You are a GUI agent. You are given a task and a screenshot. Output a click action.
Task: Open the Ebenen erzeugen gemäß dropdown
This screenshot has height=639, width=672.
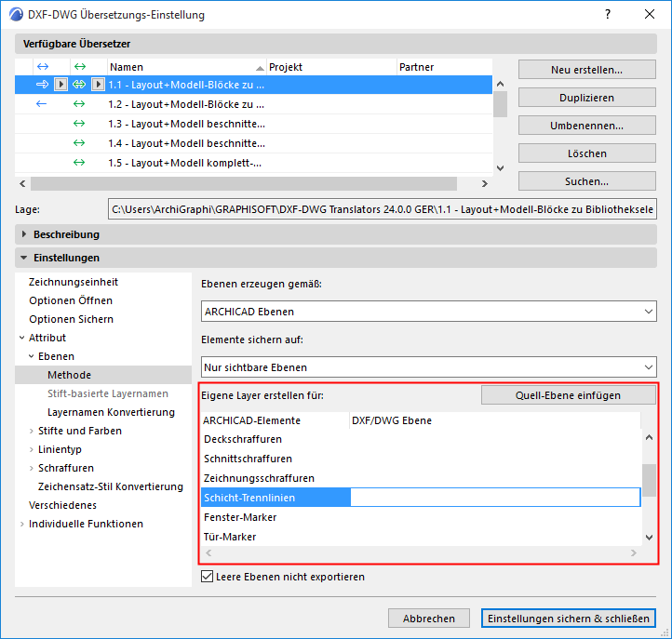coord(428,312)
